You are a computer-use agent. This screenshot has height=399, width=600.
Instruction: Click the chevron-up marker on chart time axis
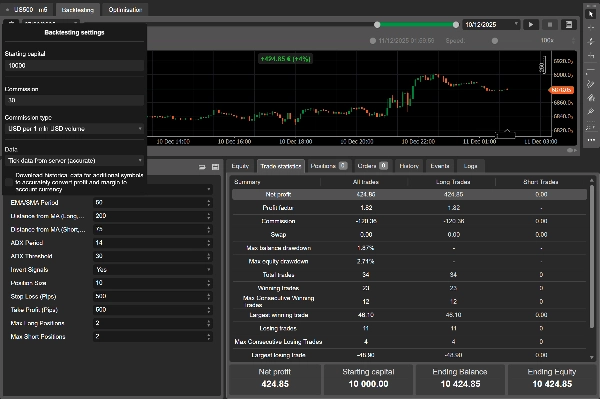tap(507, 131)
